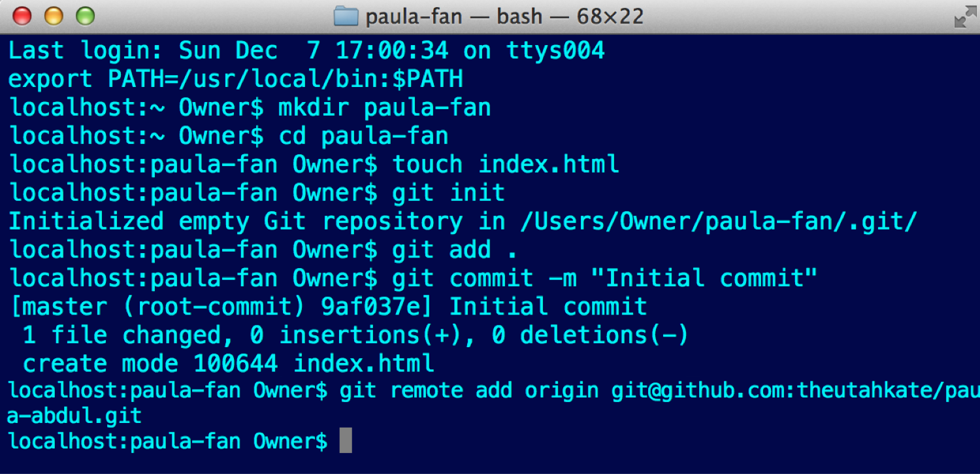
Task: Click the red close window button
Action: pyautogui.click(x=22, y=16)
